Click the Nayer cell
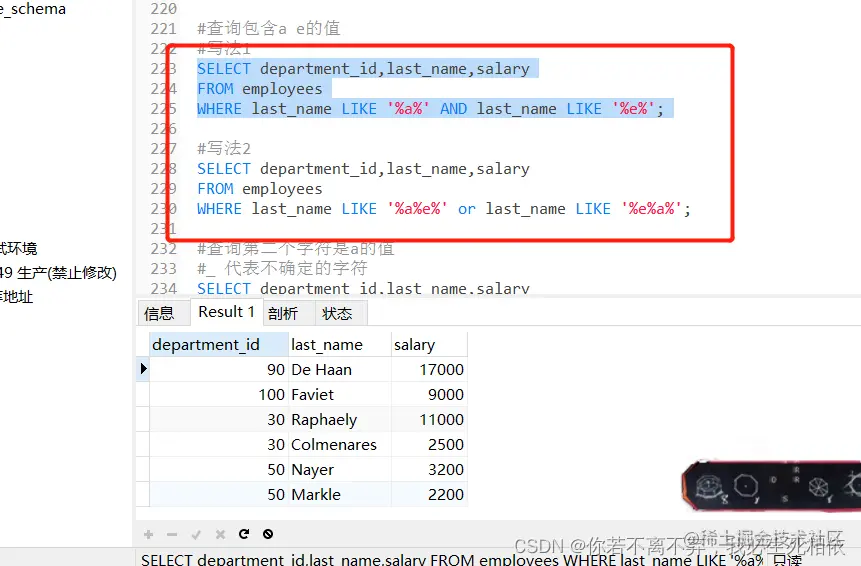This screenshot has width=861, height=566. coord(339,469)
